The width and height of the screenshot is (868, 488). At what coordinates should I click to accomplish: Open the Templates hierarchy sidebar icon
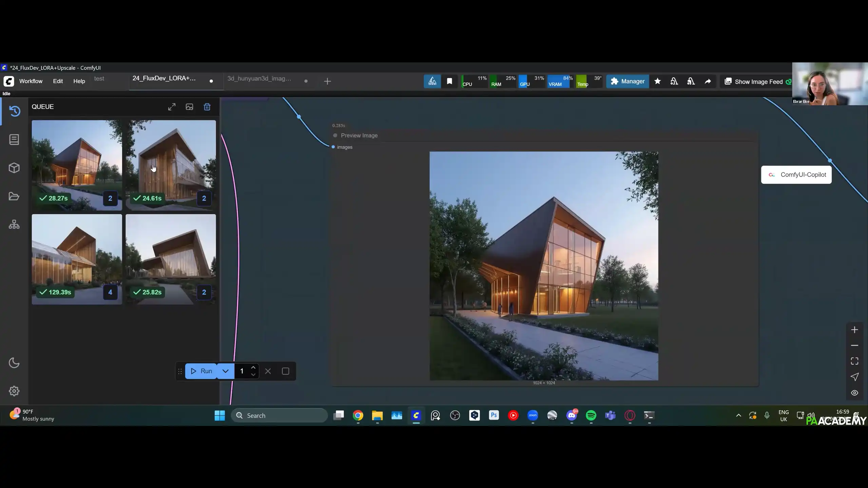point(14,225)
